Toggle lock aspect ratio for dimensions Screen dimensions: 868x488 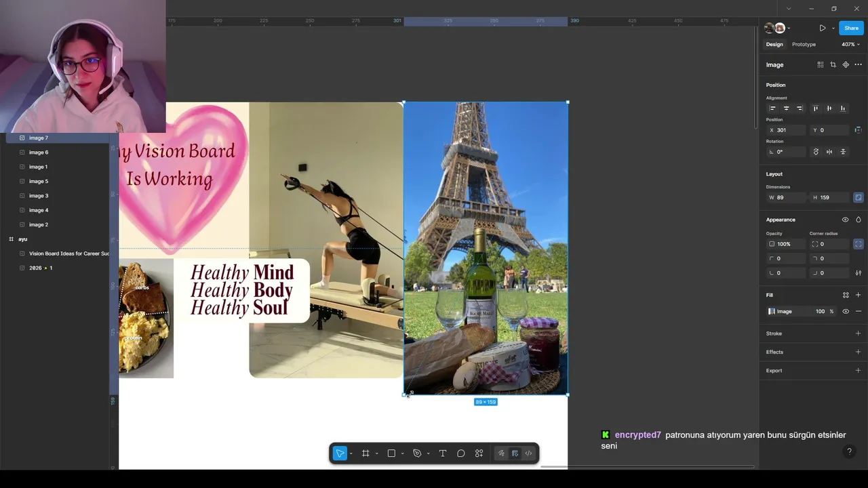pos(859,197)
